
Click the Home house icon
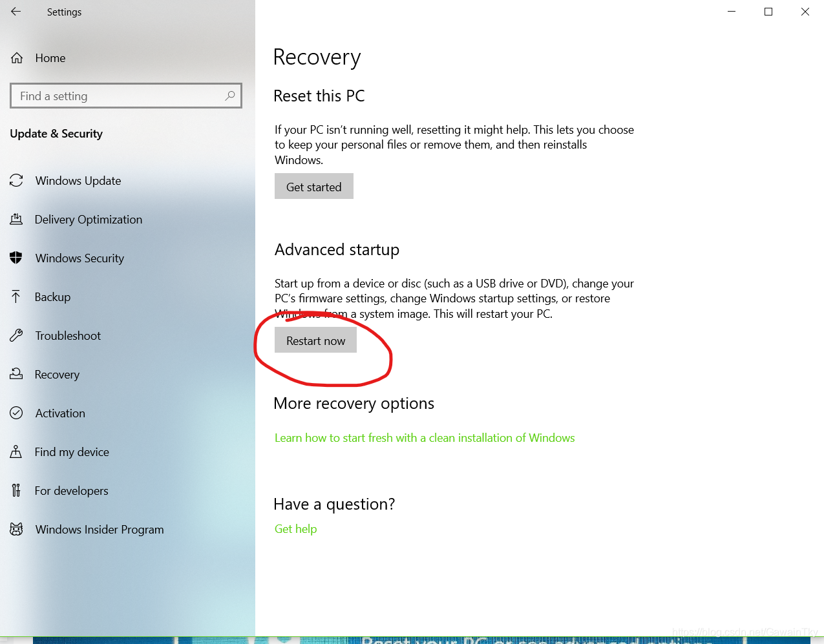[17, 58]
